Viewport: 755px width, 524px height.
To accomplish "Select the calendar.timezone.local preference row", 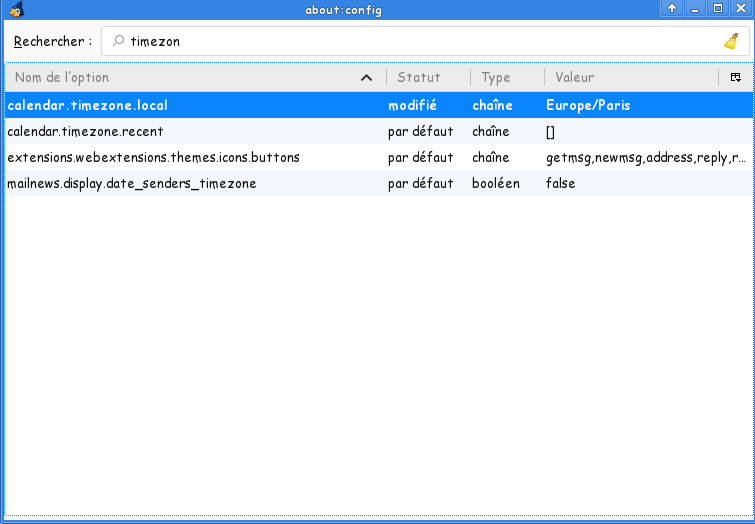I will click(88, 105).
